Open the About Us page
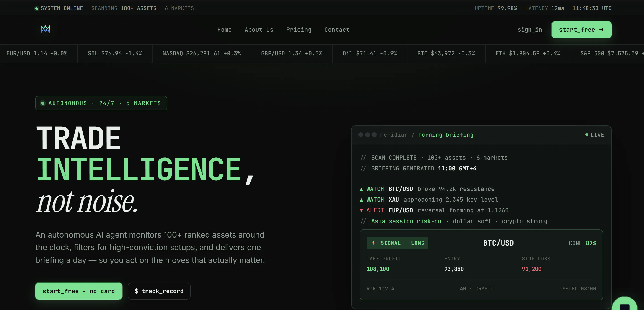644x310 pixels. 259,30
